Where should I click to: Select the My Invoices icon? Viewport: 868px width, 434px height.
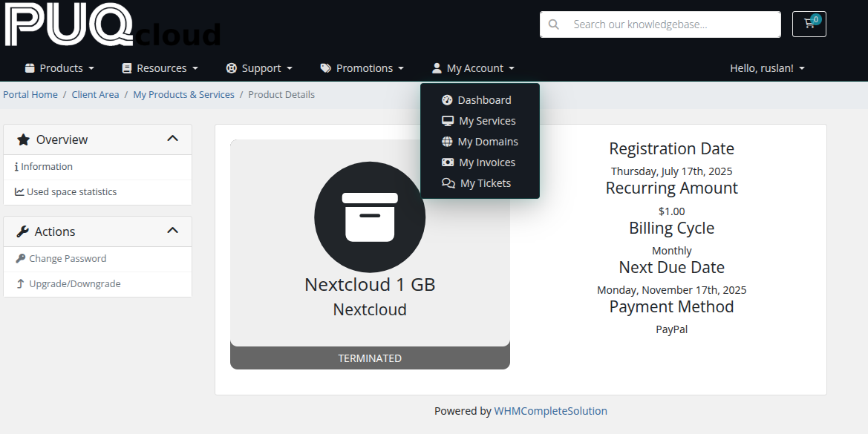[448, 162]
